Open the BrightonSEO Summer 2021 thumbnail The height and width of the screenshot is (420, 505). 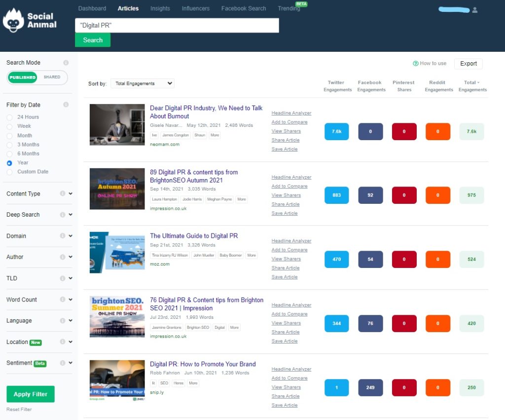(x=117, y=316)
